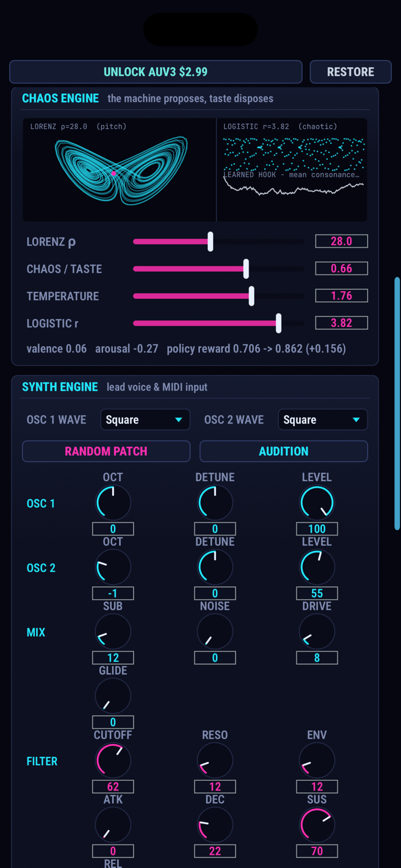This screenshot has width=401, height=868.
Task: Tap UNLOCK AUV3 $2.99 button
Action: tap(156, 72)
